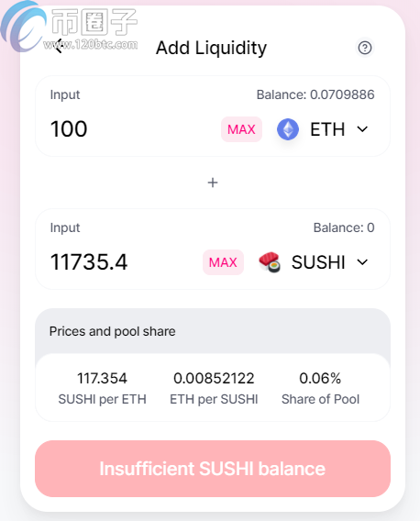The height and width of the screenshot is (521, 420).
Task: Click Insufficient SUSHI balance button
Action: [x=213, y=469]
